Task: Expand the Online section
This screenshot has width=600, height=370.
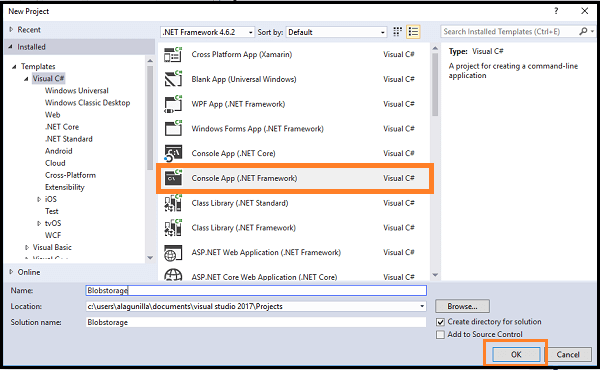Action: click(x=11, y=272)
